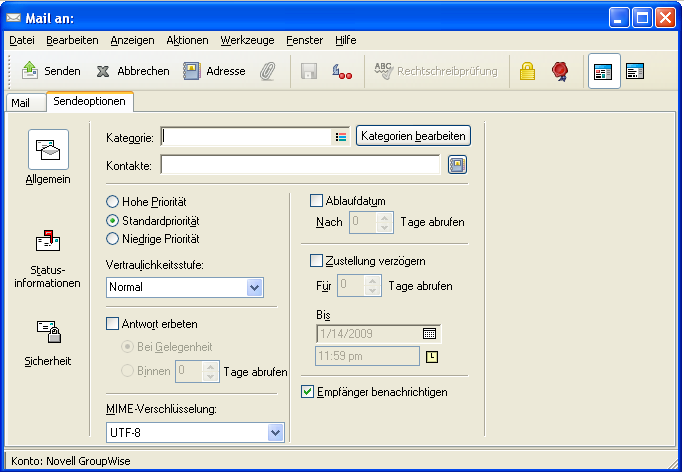Minimize the Mail an window
The height and width of the screenshot is (472, 684).
tap(619, 18)
